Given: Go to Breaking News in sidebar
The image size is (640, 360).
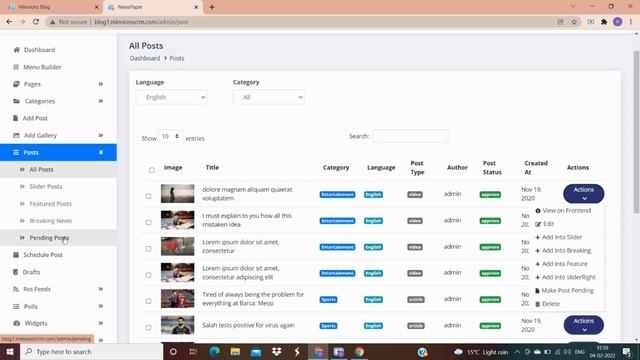Looking at the screenshot, I should tap(51, 221).
